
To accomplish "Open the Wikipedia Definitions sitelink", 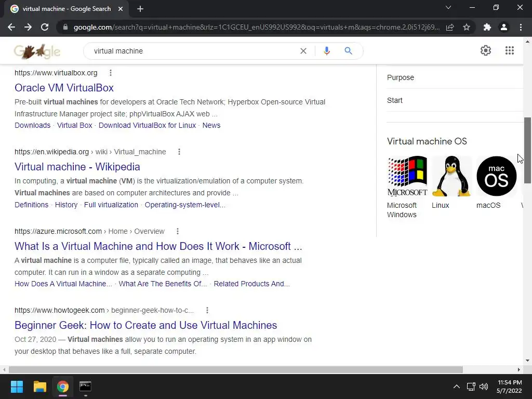I will tap(32, 205).
